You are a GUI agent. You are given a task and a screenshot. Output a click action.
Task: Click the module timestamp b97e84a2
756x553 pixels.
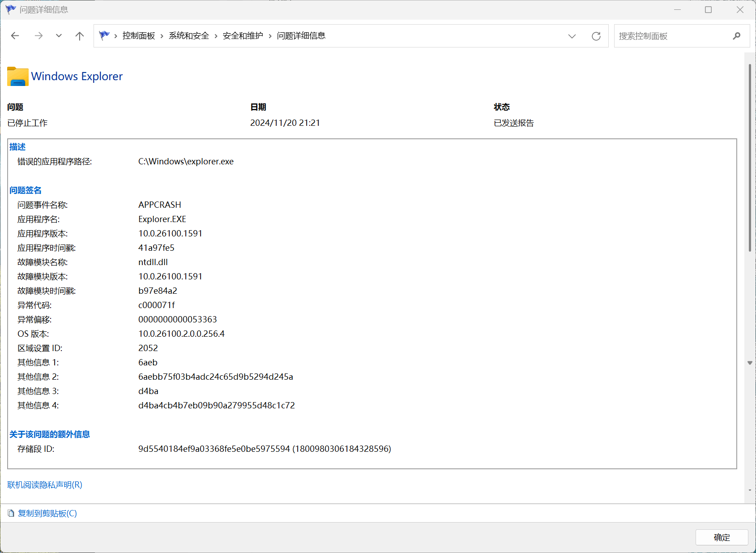tap(158, 291)
